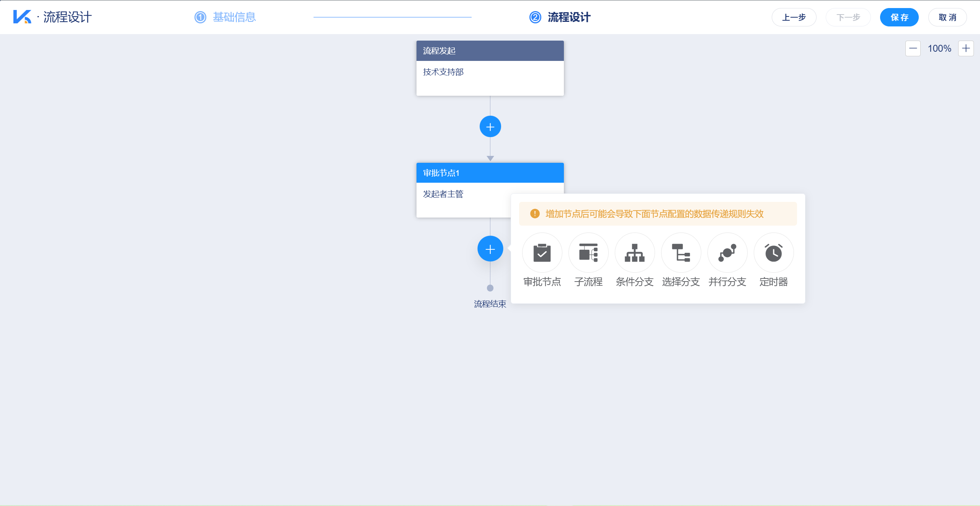The image size is (980, 506).
Task: Click the 上一步 button
Action: (x=794, y=17)
